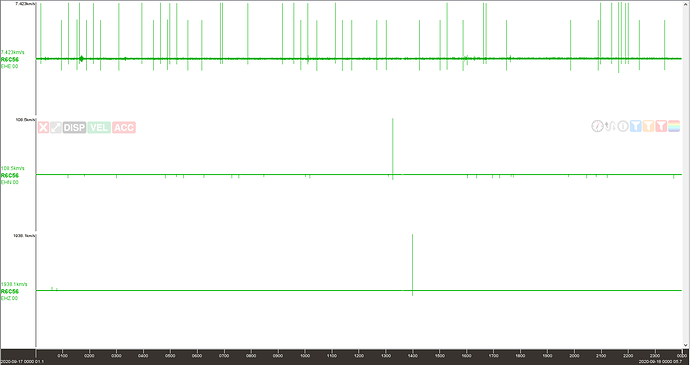Click the large spike on the EHZ trace
690x365 pixels.
point(412,264)
